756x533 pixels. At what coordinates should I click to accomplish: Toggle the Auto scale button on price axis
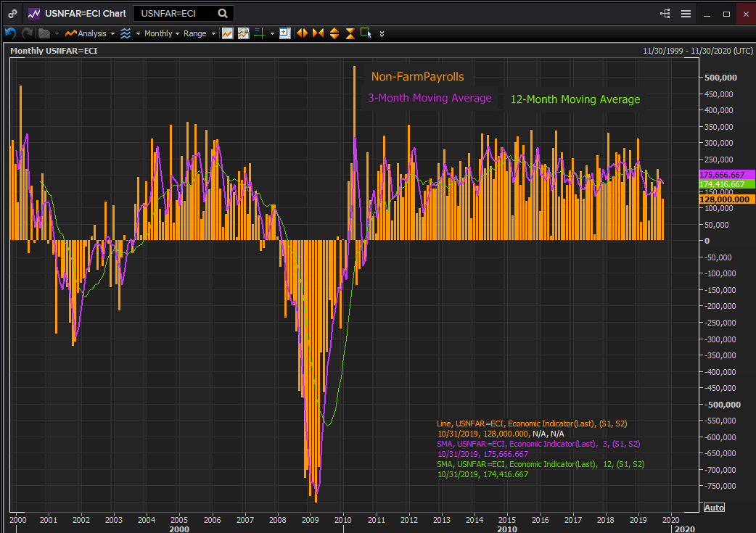(713, 507)
